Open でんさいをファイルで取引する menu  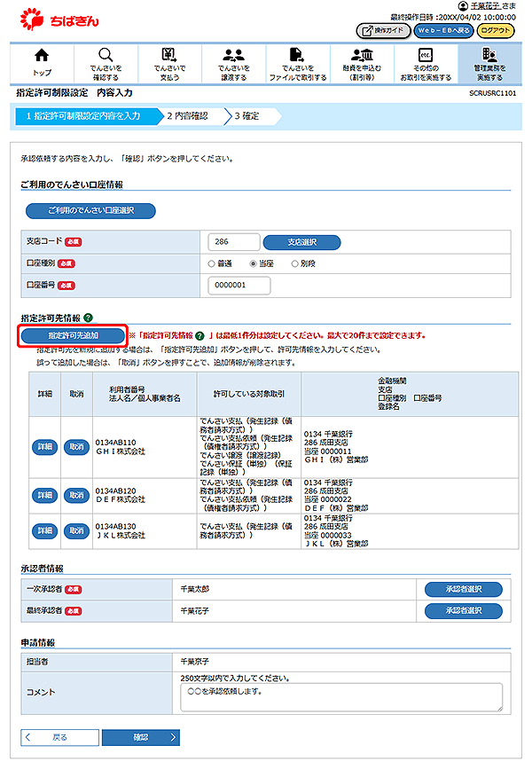pos(298,63)
